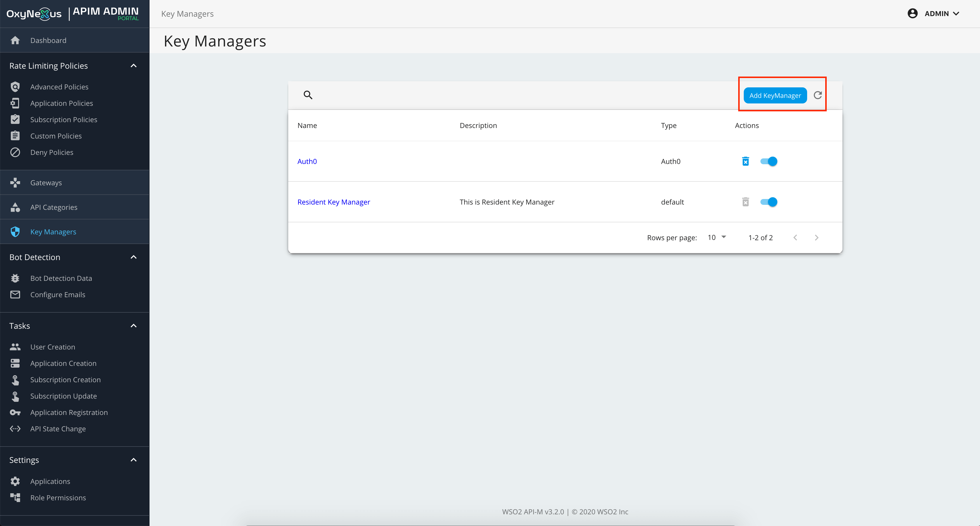The width and height of the screenshot is (980, 526).
Task: Open Application Registration tasks
Action: (x=69, y=412)
